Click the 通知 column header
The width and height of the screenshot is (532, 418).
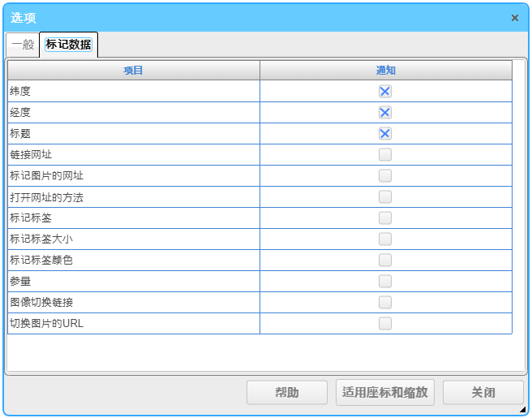point(386,71)
